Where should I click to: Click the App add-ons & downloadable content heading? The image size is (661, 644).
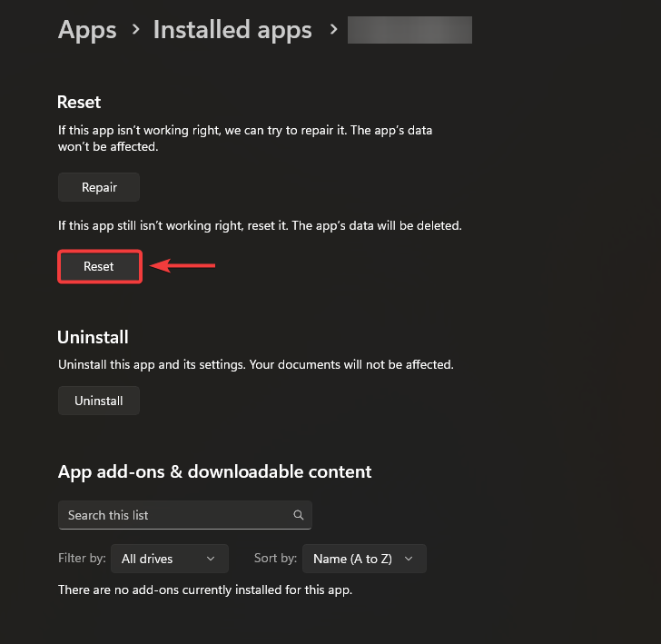click(214, 471)
